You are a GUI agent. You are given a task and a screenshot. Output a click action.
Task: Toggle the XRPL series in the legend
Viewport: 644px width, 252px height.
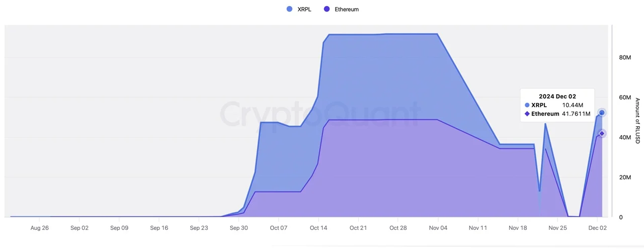(298, 9)
